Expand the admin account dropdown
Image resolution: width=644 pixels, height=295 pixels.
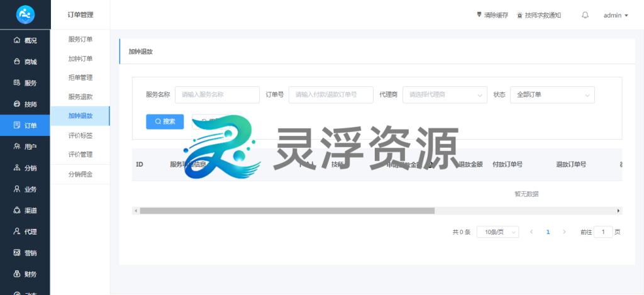[x=616, y=15]
